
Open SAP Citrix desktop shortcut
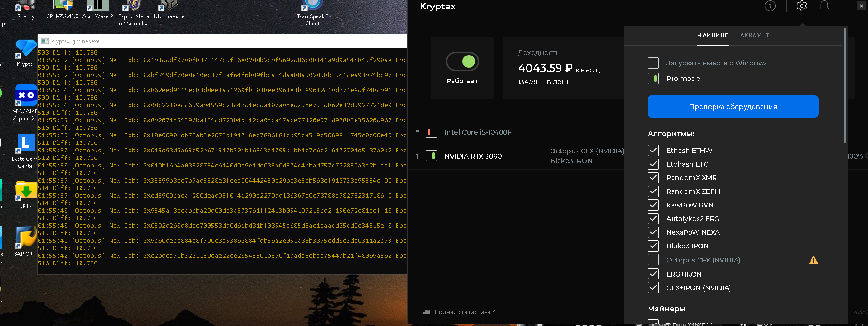(x=26, y=242)
